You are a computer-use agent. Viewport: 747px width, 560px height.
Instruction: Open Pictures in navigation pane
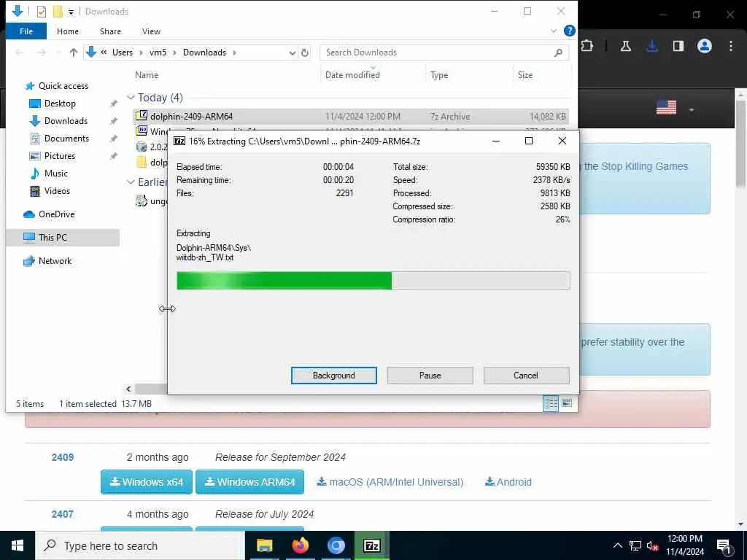(x=60, y=156)
